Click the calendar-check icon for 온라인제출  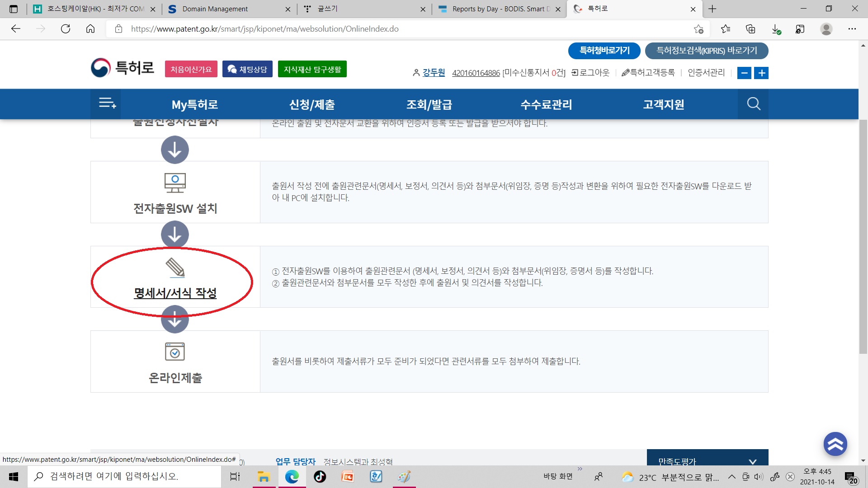point(175,352)
